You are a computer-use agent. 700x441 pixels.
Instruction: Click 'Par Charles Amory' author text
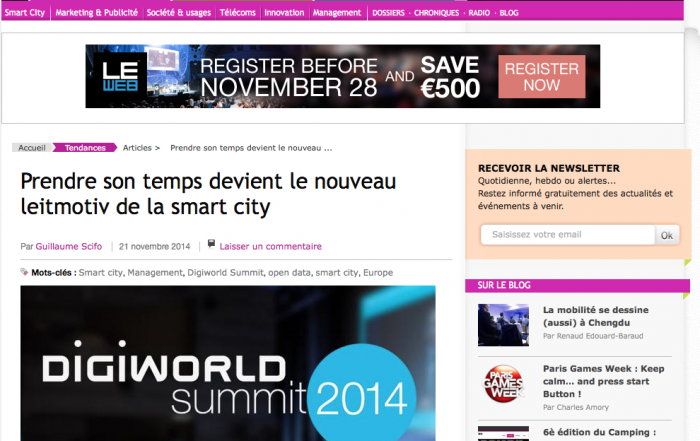[575, 407]
